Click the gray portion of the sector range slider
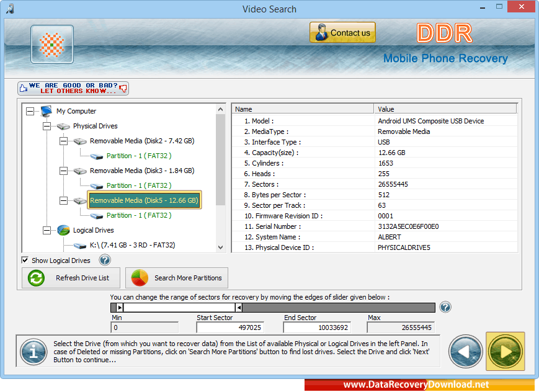This screenshot has height=392, width=539. pyautogui.click(x=339, y=308)
